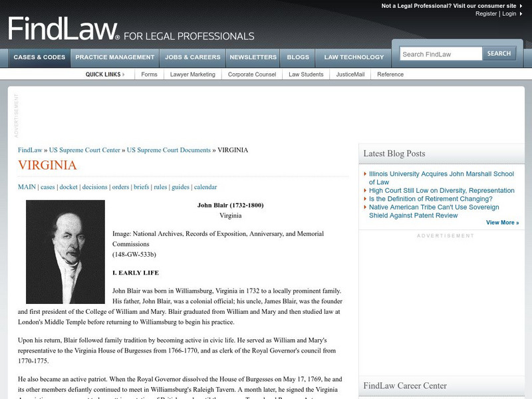
Task: Open JusticeMail quick link
Action: [x=350, y=74]
